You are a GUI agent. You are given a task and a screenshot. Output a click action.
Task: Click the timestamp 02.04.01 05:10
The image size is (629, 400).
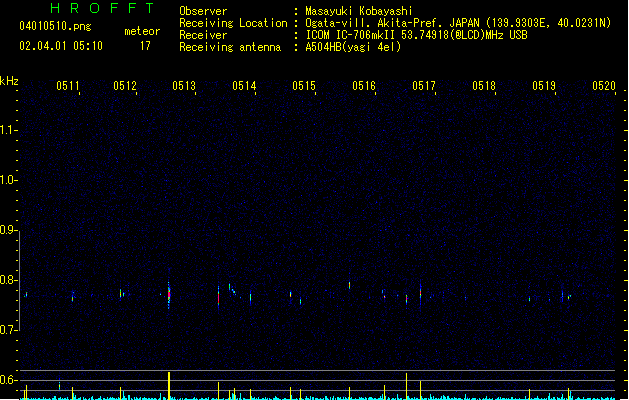pos(61,46)
